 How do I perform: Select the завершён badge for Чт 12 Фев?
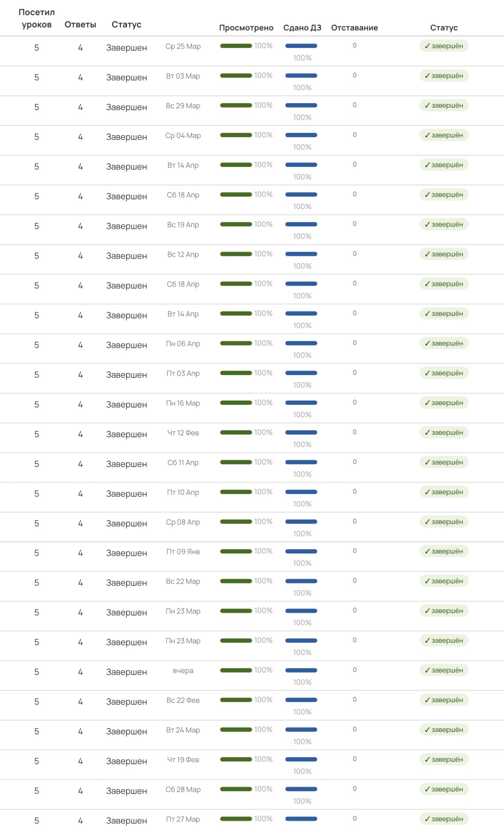444,433
